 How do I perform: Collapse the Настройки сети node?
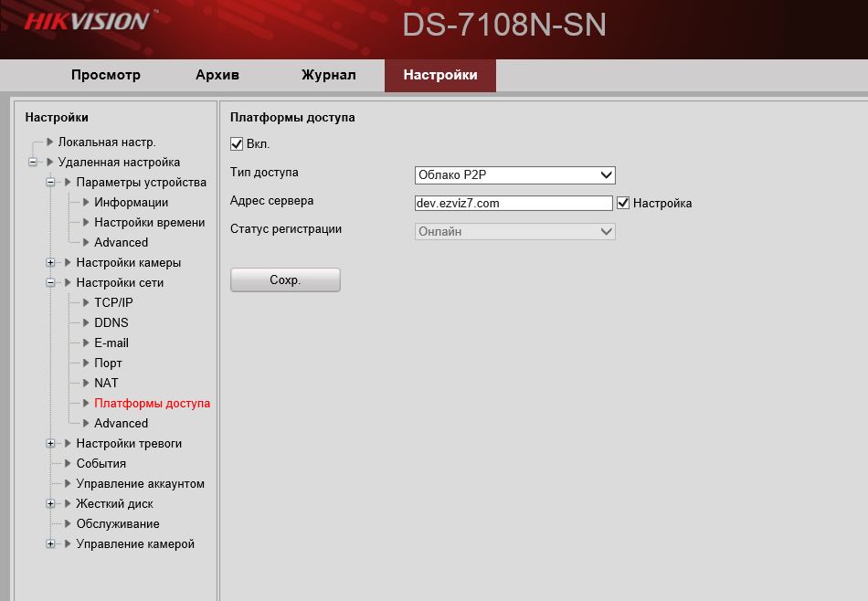(x=50, y=282)
